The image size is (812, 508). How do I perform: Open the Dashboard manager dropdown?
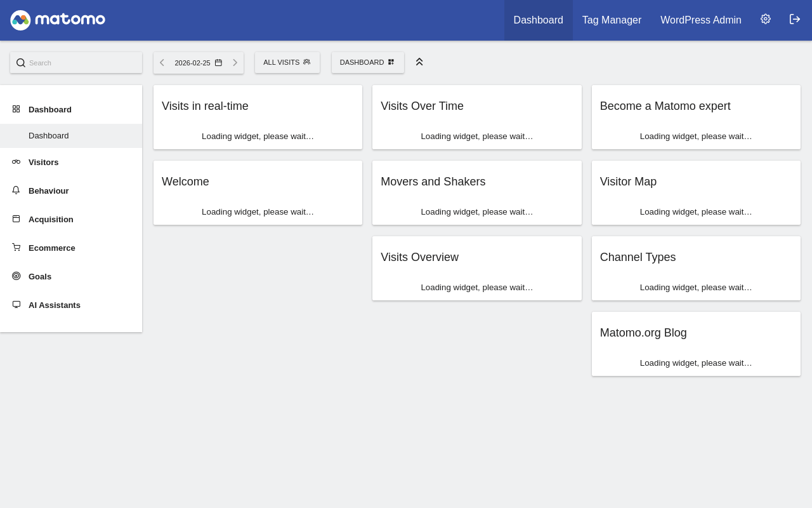[367, 62]
